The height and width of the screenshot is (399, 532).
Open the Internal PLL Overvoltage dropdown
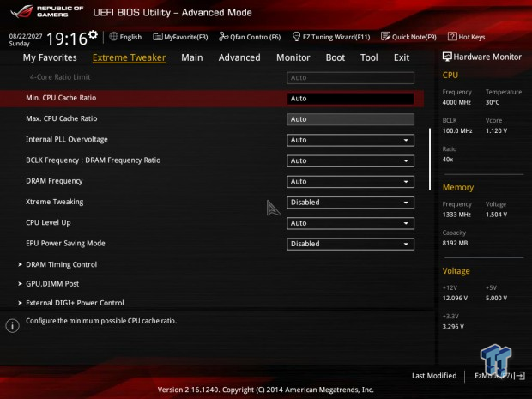point(350,140)
